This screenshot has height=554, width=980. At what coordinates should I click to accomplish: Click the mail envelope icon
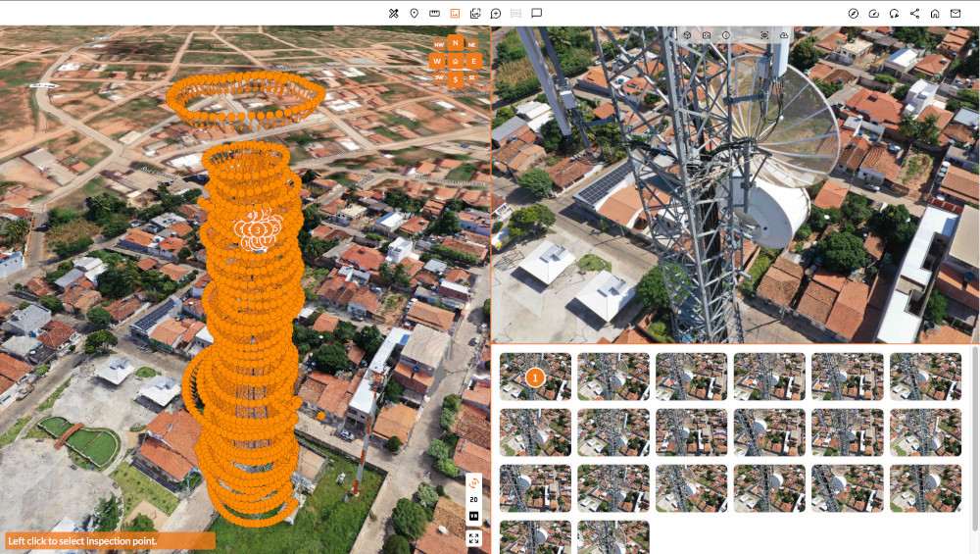(x=955, y=13)
